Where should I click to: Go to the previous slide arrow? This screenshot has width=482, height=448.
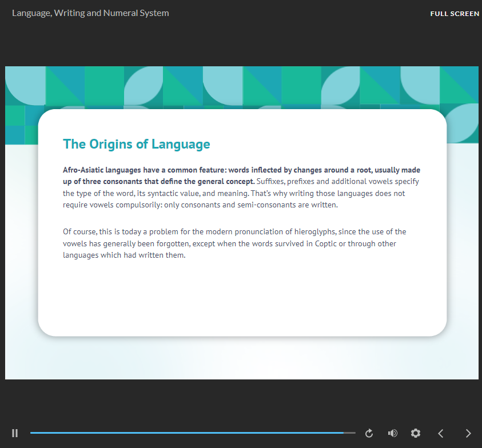(440, 433)
